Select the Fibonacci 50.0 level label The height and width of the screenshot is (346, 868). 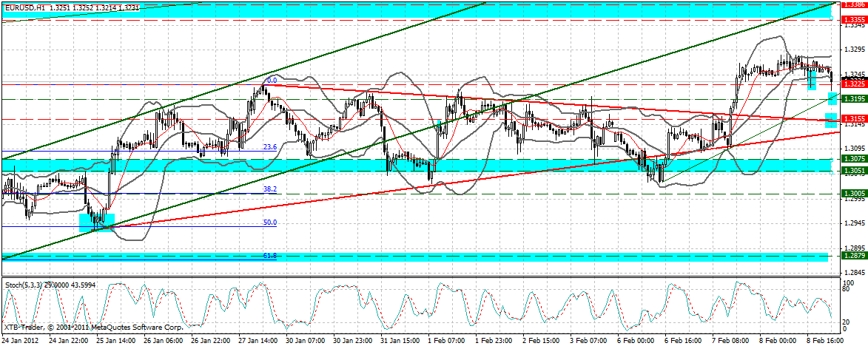[269, 223]
